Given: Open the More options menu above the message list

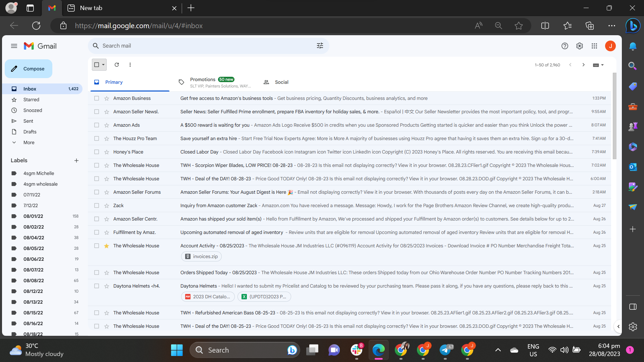Looking at the screenshot, I should point(130,65).
